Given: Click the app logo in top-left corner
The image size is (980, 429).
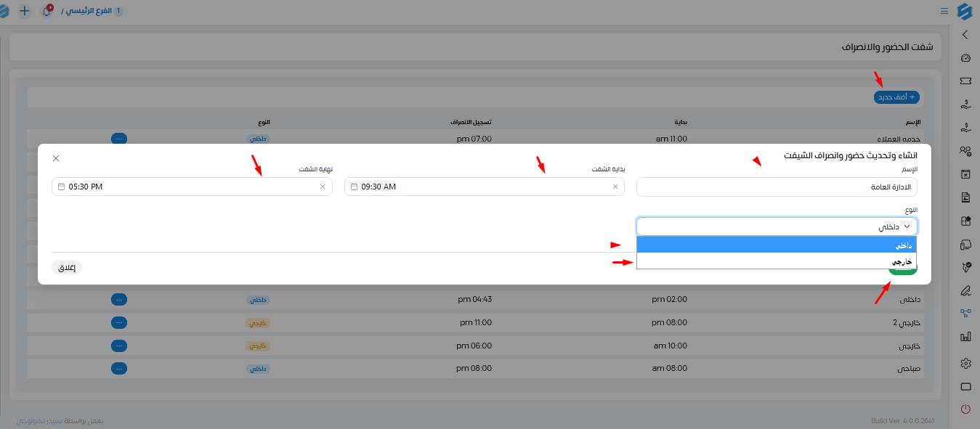Looking at the screenshot, I should [x=4, y=11].
